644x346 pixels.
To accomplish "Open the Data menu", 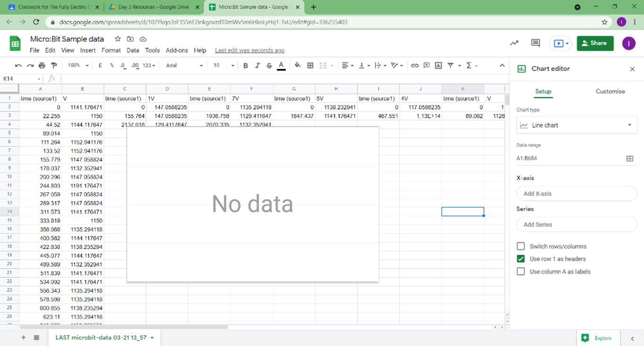I will pyautogui.click(x=133, y=51).
